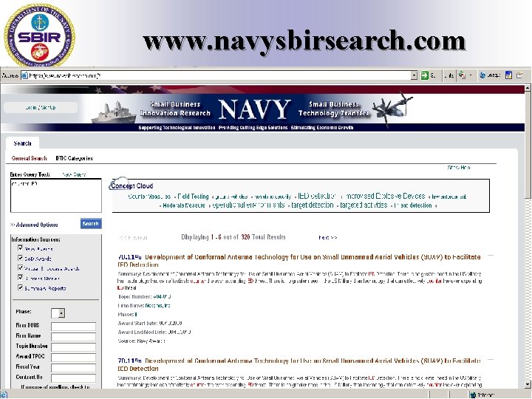Select operational environments concept

pyautogui.click(x=248, y=205)
